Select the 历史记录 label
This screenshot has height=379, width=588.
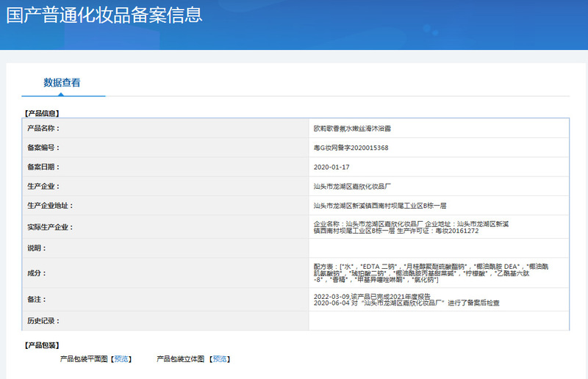pos(43,321)
